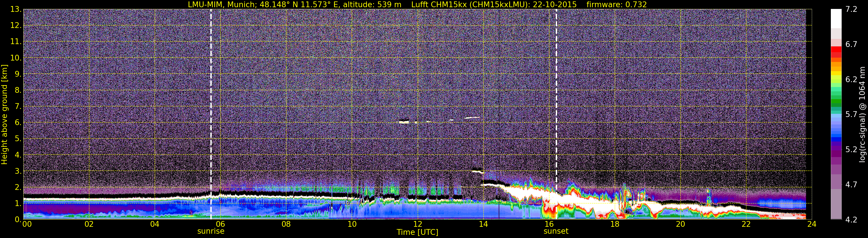868x238 pixels.
Task: Click the time axis tick label 22
Action: [746, 224]
